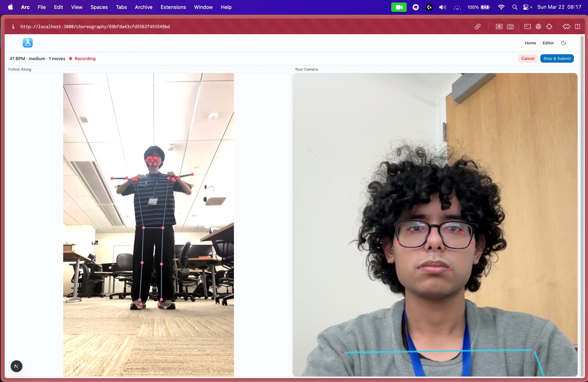Image resolution: width=588 pixels, height=382 pixels.
Task: Click the localhost URL address field
Action: [x=95, y=27]
